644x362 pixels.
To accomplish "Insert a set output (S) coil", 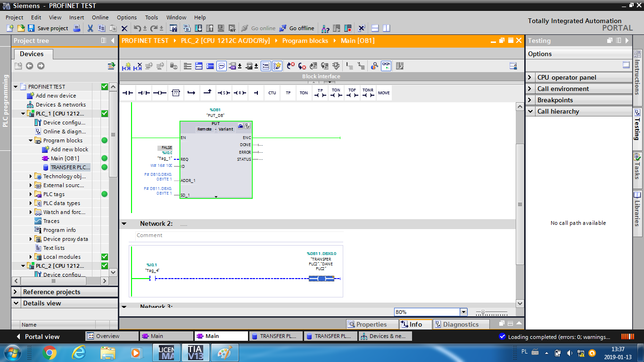I will 223,93.
